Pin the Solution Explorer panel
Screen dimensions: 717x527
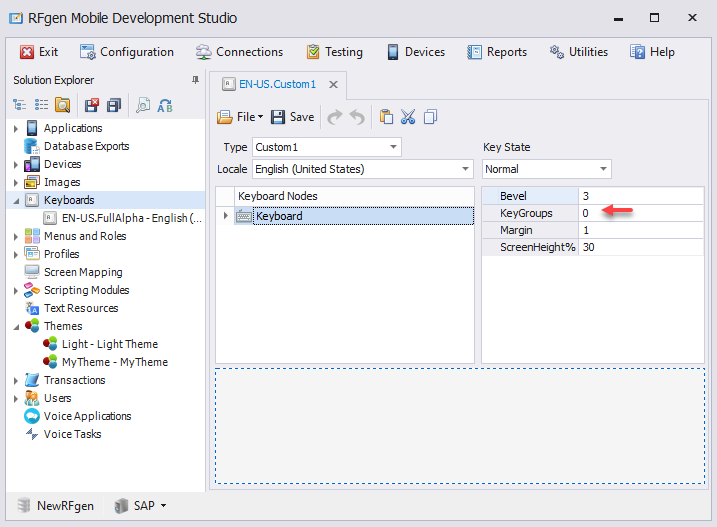coord(196,80)
